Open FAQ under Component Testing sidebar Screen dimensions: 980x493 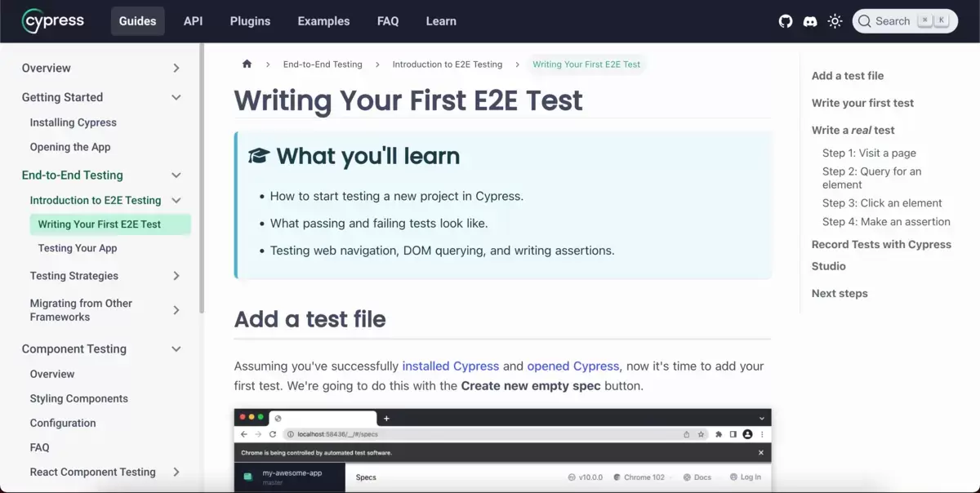pos(40,447)
